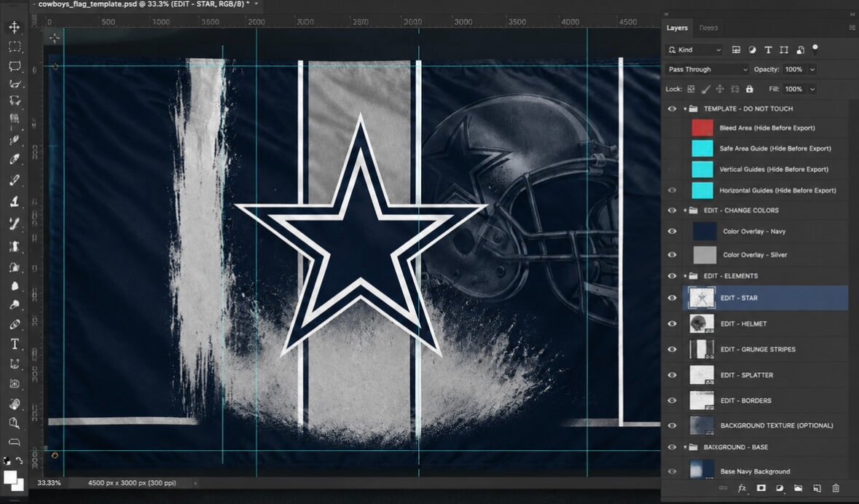Select the Move tool

pyautogui.click(x=15, y=28)
